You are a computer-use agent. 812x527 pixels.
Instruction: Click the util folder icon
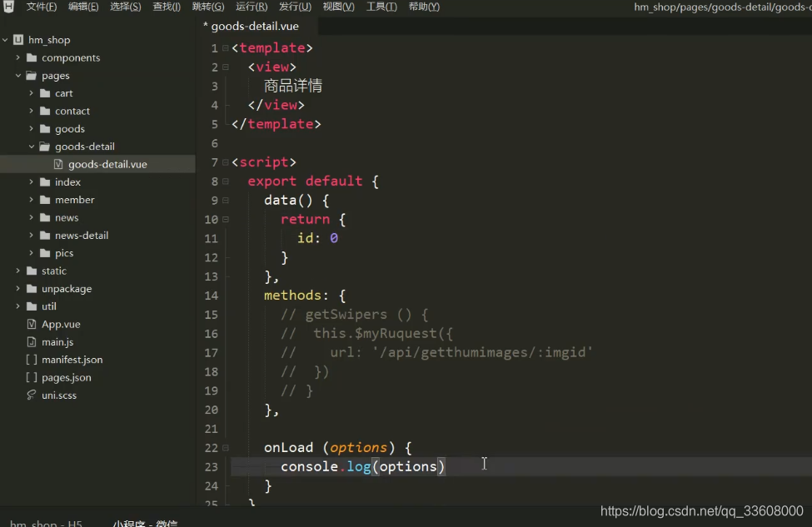coord(32,306)
